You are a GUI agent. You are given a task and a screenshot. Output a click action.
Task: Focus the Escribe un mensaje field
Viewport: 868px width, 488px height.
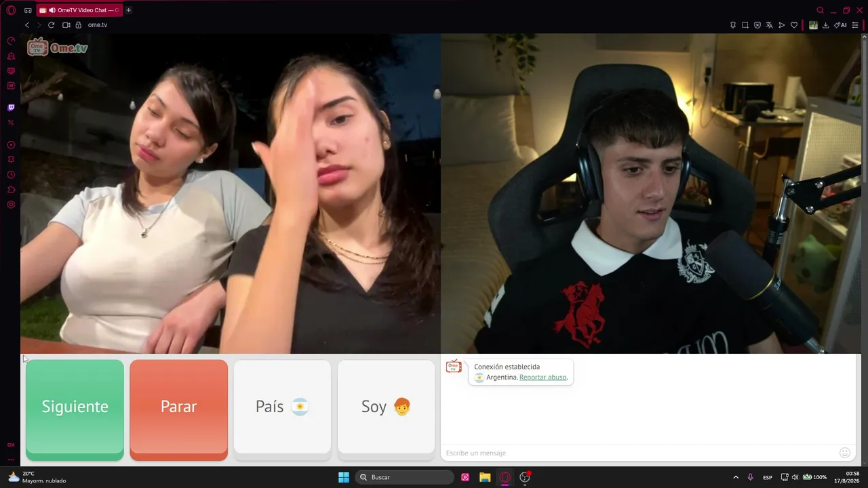[639, 453]
